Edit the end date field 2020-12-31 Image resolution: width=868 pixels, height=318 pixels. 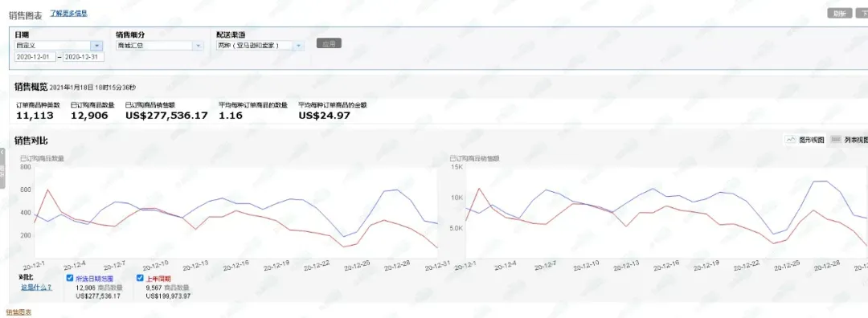click(x=84, y=57)
